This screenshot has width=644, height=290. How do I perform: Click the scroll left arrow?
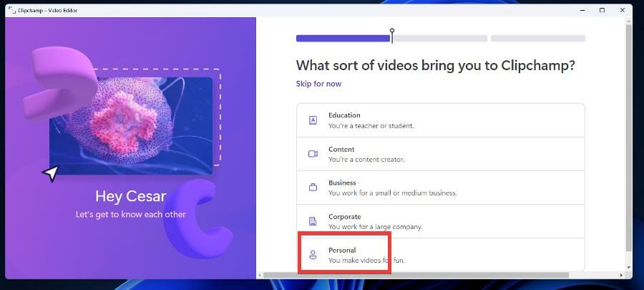[x=259, y=275]
